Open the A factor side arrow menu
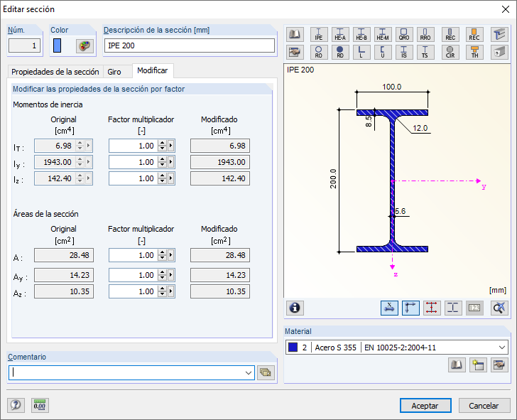Screen dimensions: 517x420 [170, 255]
